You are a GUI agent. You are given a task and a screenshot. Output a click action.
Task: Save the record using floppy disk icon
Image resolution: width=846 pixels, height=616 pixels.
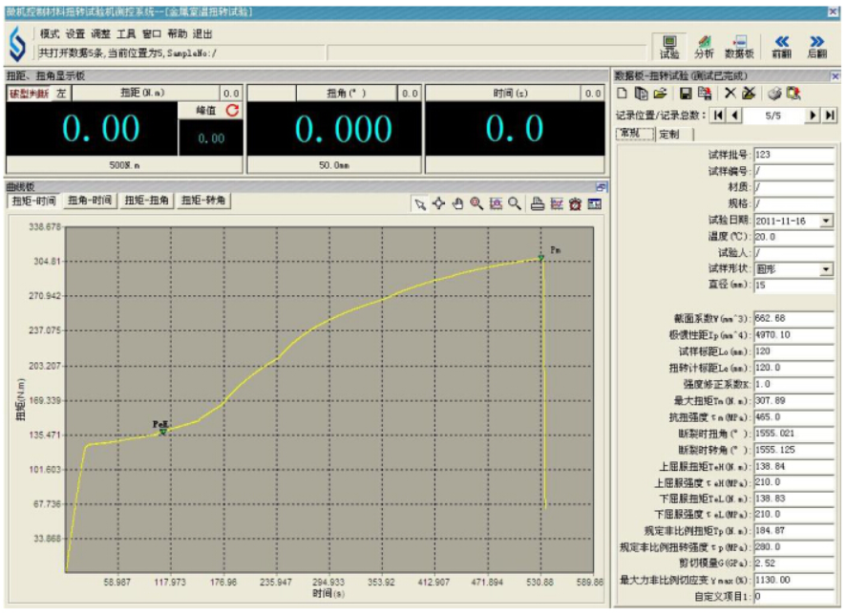click(686, 94)
